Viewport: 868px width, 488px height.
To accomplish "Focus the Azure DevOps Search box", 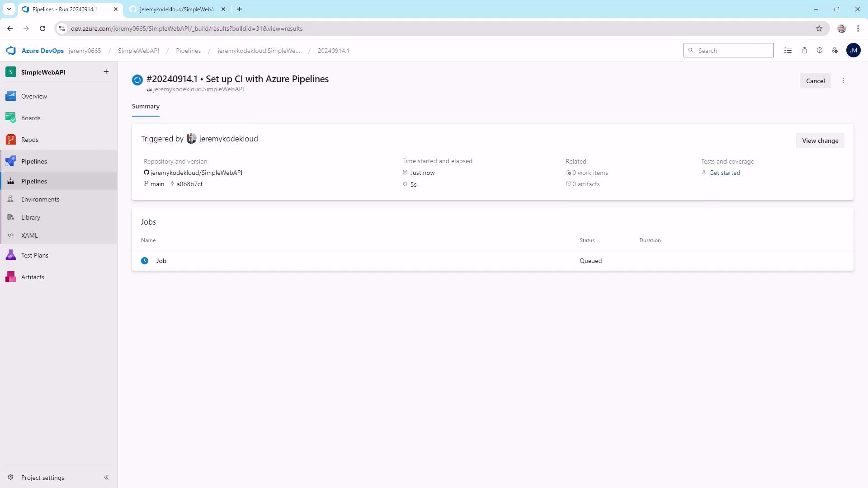I will coord(729,51).
